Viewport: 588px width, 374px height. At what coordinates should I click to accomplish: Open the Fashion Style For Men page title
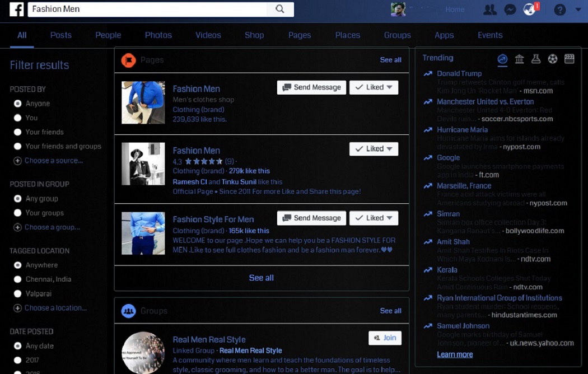[x=213, y=219]
